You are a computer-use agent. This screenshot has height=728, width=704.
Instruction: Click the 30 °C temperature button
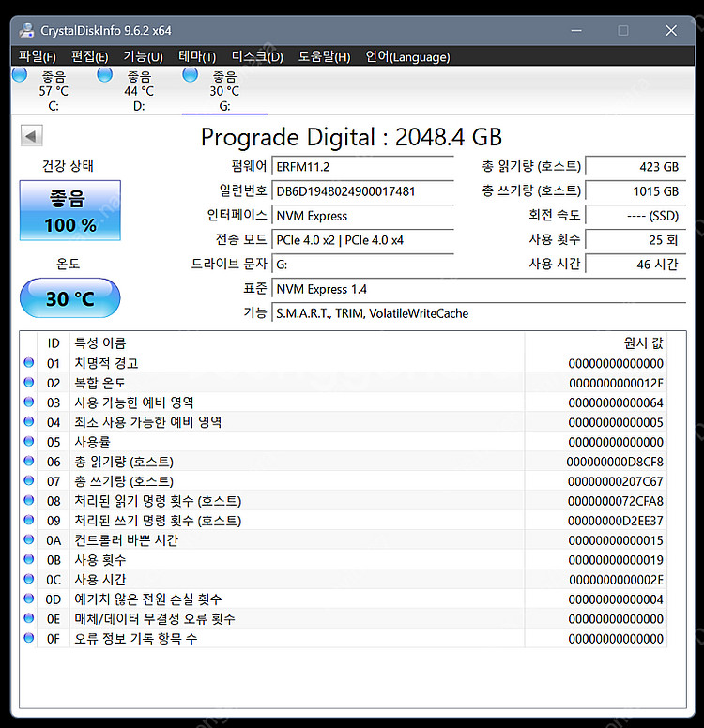[x=70, y=298]
